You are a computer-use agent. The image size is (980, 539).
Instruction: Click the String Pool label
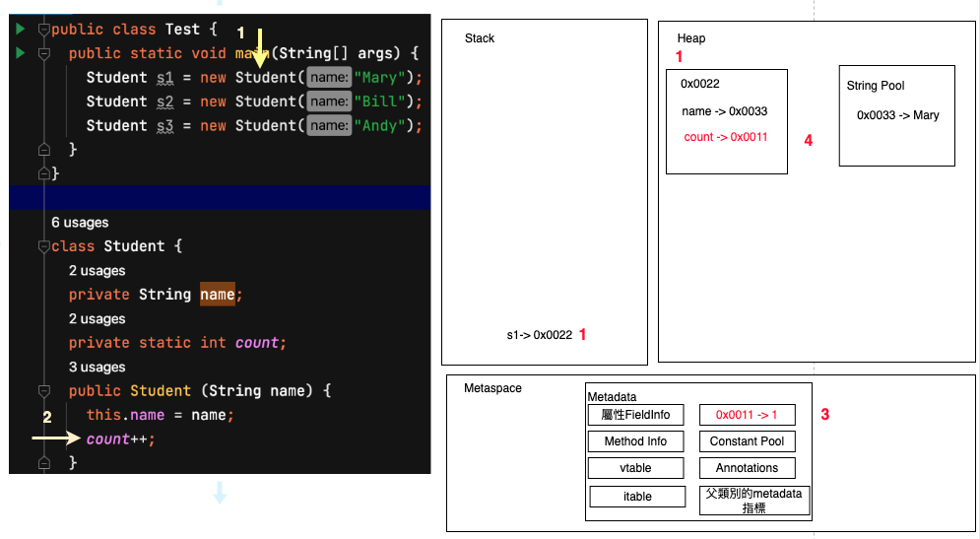[875, 86]
